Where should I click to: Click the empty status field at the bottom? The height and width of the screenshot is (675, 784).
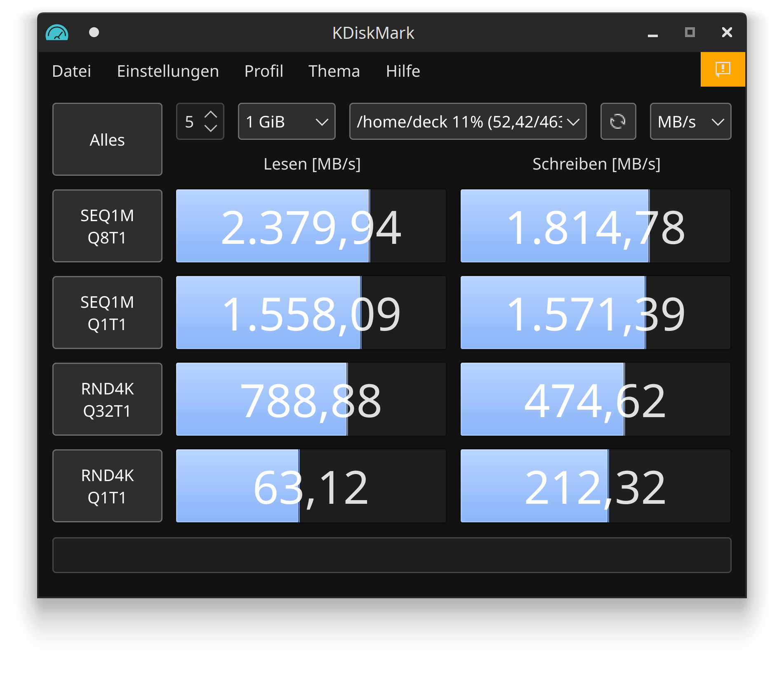pyautogui.click(x=392, y=555)
